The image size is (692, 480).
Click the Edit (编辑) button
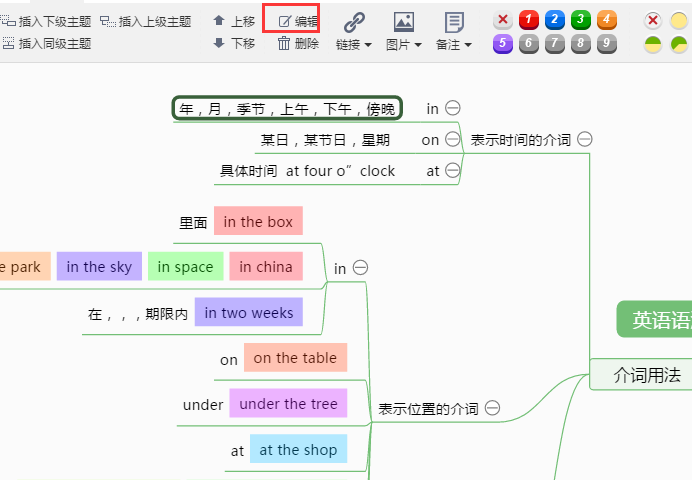[x=298, y=21]
